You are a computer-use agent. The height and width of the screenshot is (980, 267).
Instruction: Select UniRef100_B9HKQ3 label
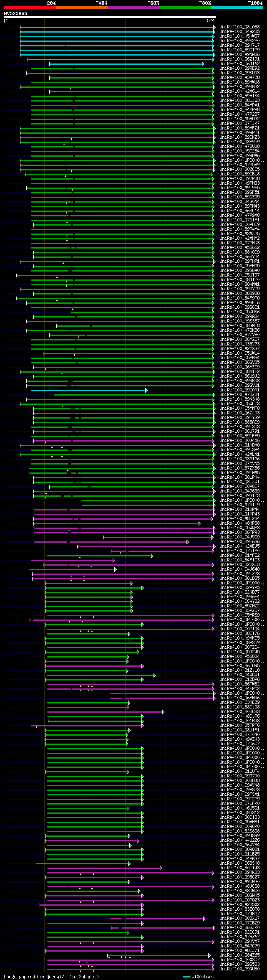(x=239, y=872)
